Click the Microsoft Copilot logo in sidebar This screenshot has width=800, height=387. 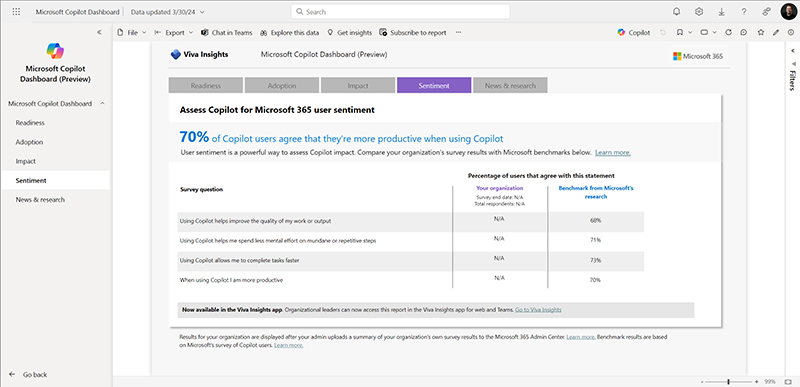[x=55, y=51]
